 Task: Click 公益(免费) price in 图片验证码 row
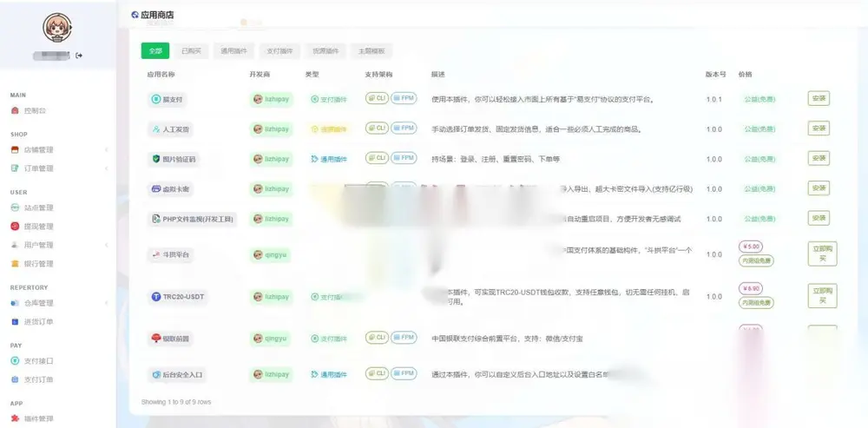pos(759,159)
